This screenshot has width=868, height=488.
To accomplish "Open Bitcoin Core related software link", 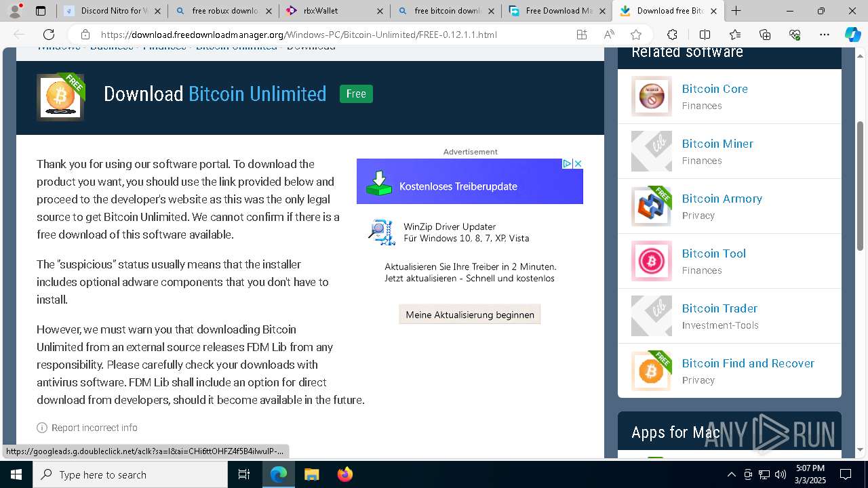I will (x=715, y=89).
